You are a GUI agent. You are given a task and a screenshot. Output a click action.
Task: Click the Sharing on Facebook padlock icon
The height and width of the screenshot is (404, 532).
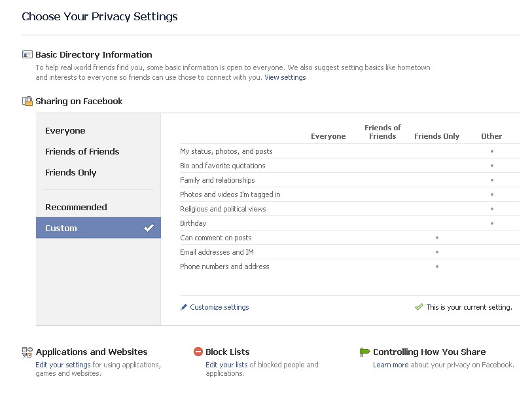point(27,101)
